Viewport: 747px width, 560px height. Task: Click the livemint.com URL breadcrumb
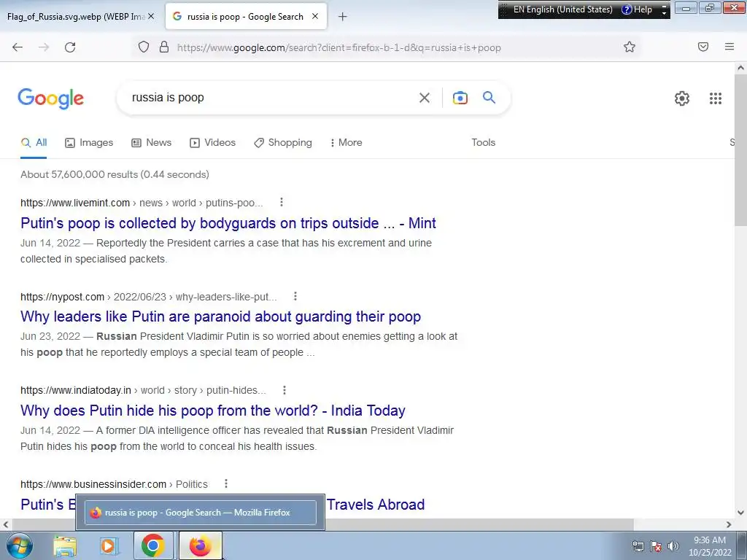(142, 203)
